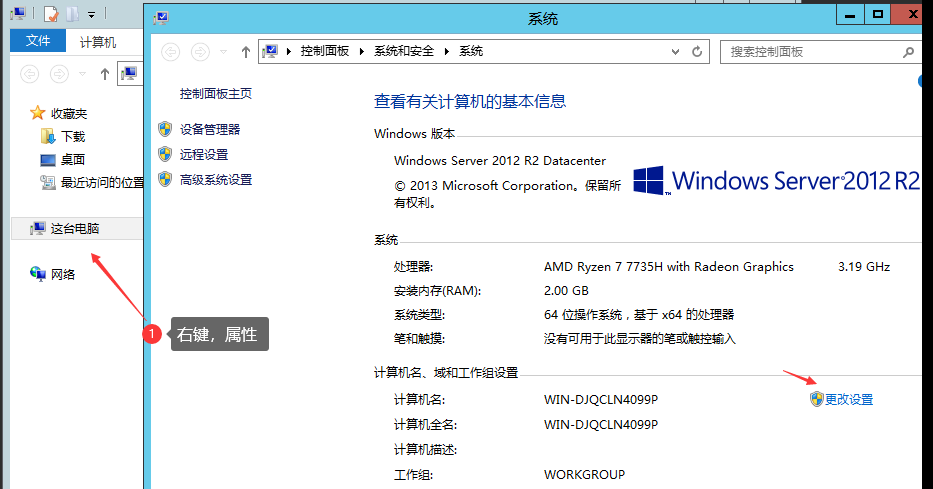Open 控制面板主页 link
The image size is (933, 489).
click(x=216, y=93)
